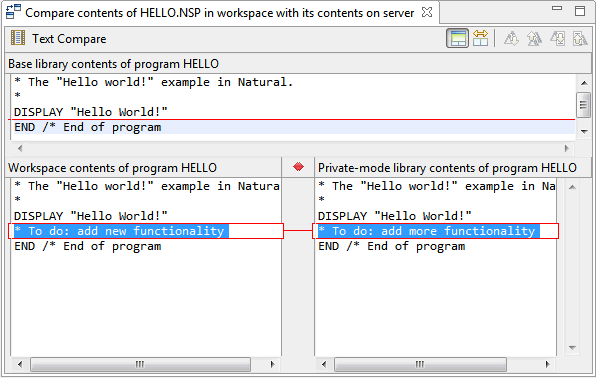Click the scroll right arrow in Private-mode library pane
The height and width of the screenshot is (378, 596).
[x=547, y=364]
